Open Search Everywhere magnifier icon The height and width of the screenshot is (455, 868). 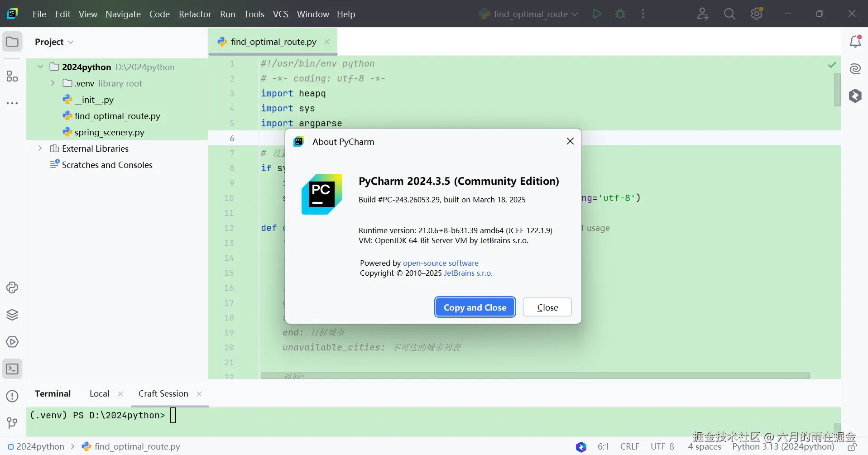(x=729, y=14)
